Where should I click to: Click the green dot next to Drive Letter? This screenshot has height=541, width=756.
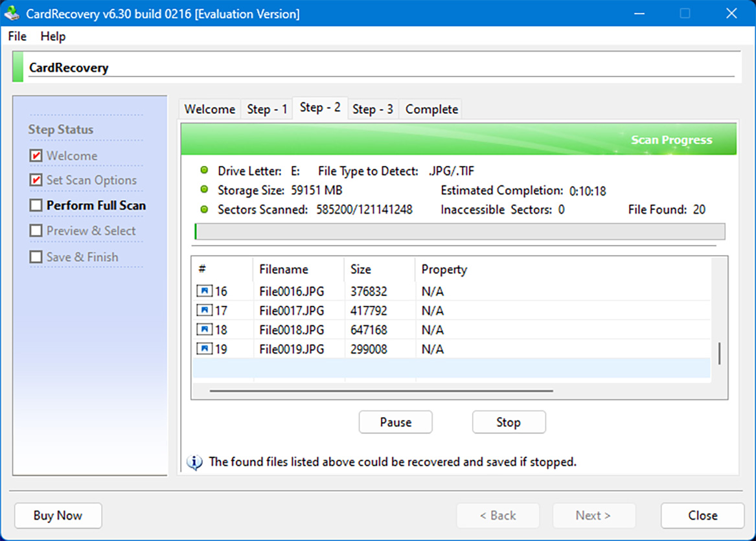coord(204,171)
